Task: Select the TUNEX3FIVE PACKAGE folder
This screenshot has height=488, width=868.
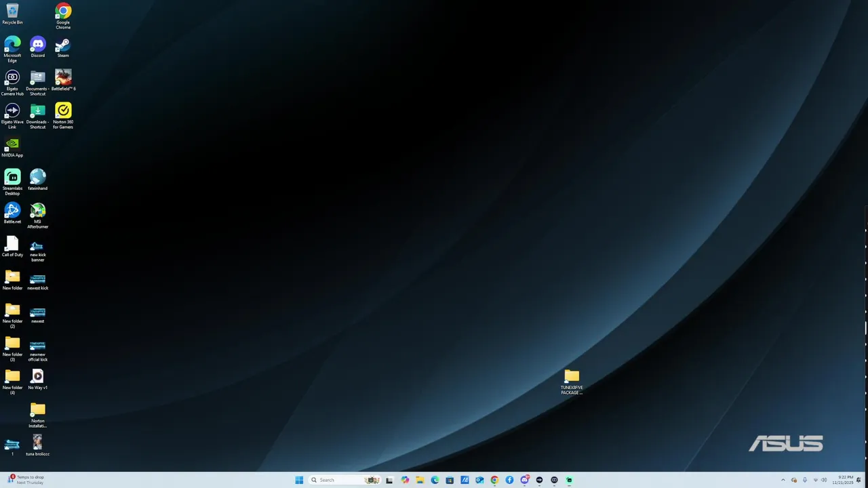Action: [x=572, y=382]
